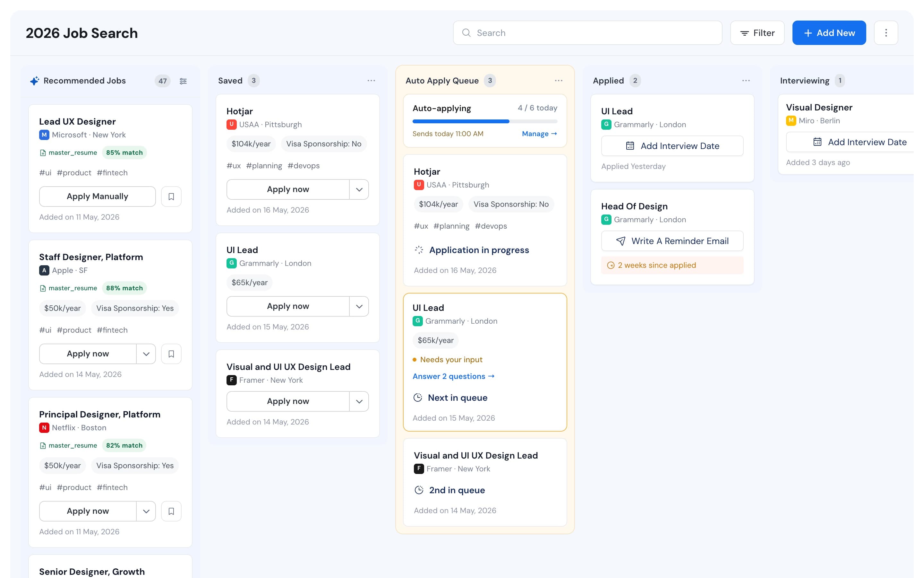This screenshot has height=578, width=924.
Task: Click the Apple company logo icon
Action: tap(44, 271)
